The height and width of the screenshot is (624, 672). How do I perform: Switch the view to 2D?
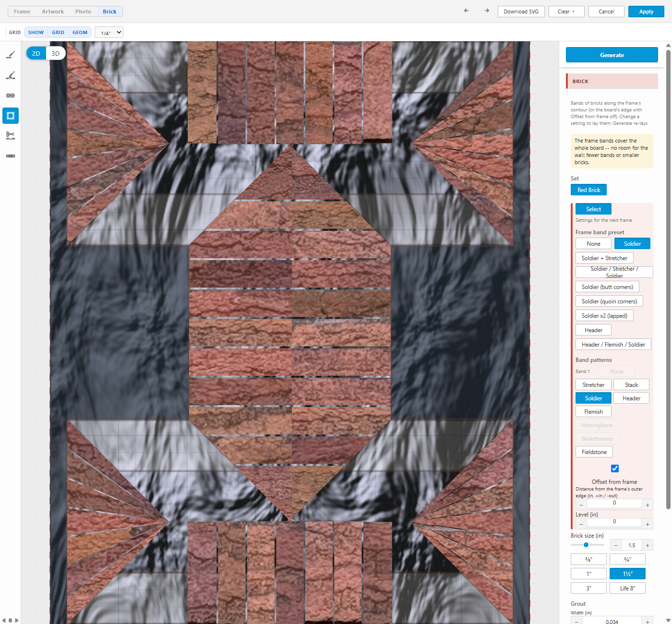pyautogui.click(x=36, y=53)
